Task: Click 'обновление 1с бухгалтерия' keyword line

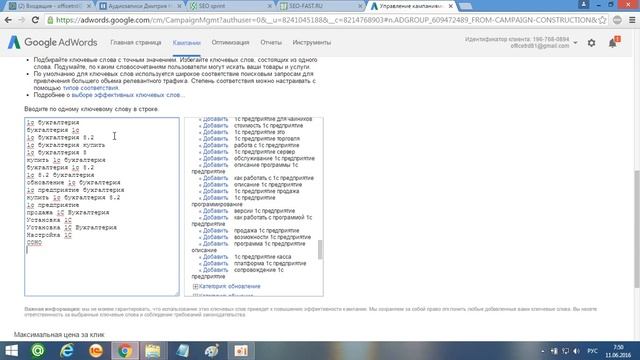Action: click(x=73, y=182)
